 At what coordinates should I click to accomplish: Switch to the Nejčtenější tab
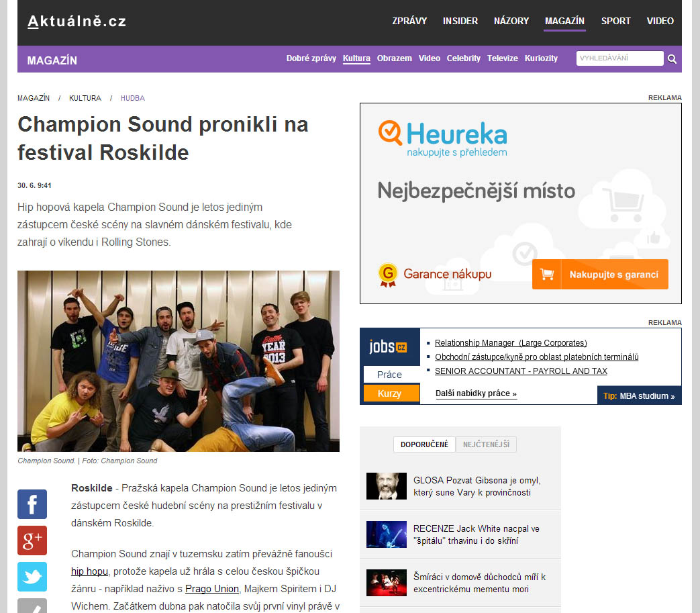tap(486, 444)
